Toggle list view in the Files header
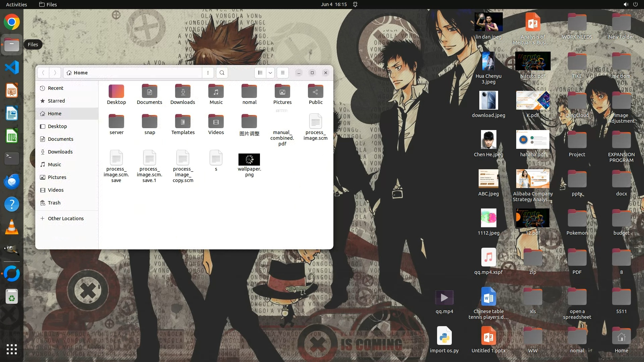The height and width of the screenshot is (362, 644). click(260, 73)
